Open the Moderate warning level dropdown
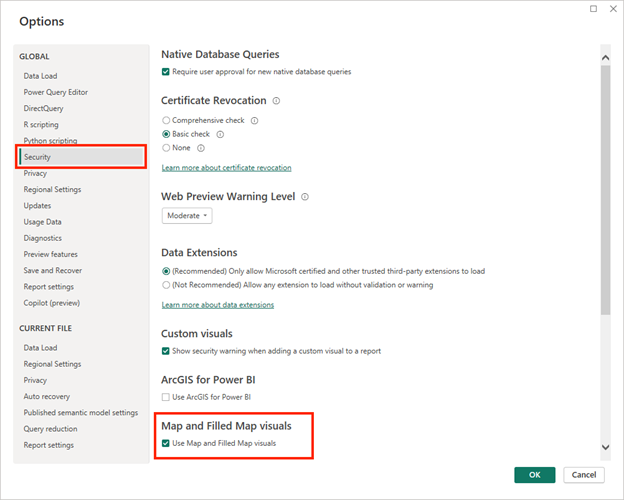The height and width of the screenshot is (500, 624). click(x=187, y=215)
